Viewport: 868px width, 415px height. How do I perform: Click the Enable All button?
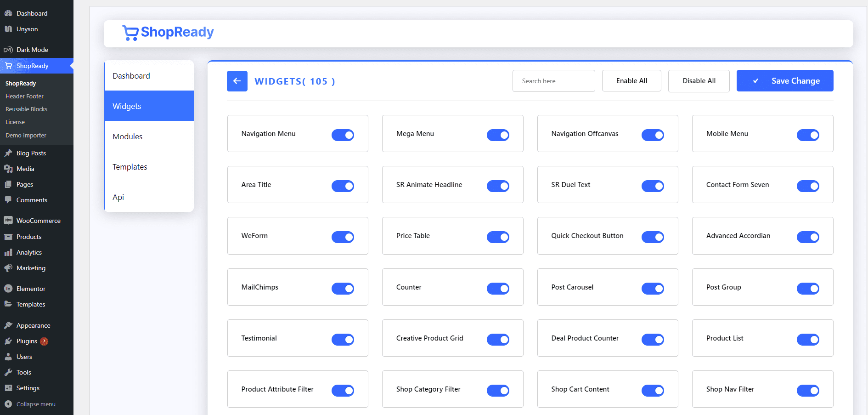click(x=631, y=81)
